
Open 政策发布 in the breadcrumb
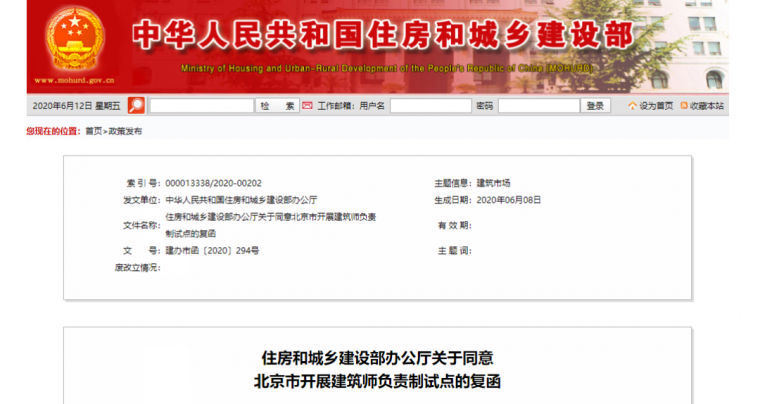tap(125, 131)
